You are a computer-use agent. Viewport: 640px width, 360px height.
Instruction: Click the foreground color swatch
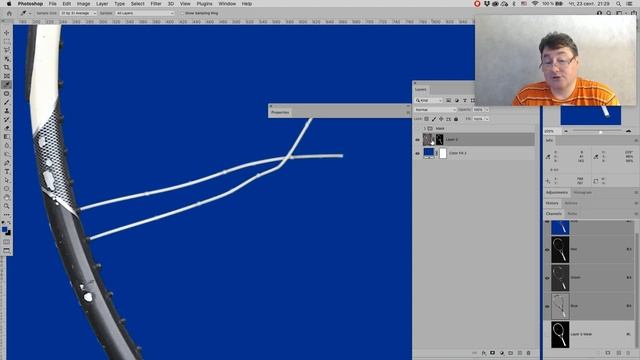pos(4,229)
